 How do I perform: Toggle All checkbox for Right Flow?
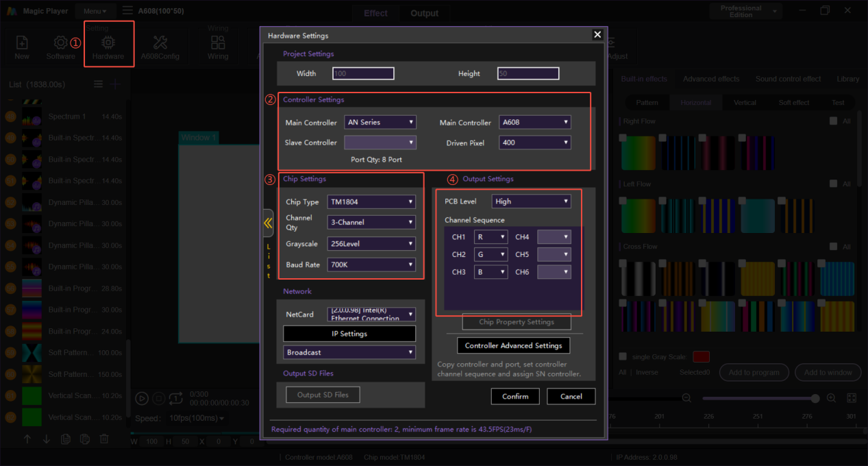[834, 121]
